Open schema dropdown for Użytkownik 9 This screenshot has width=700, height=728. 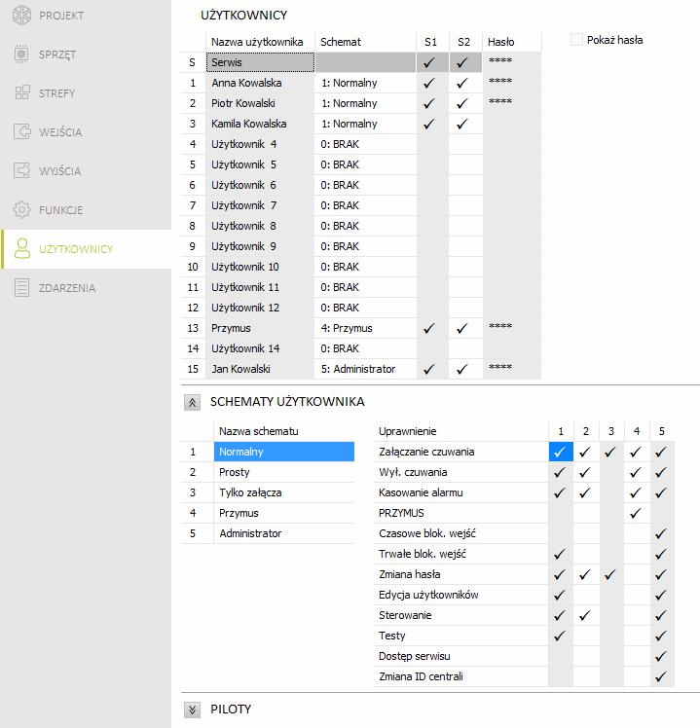(x=365, y=246)
